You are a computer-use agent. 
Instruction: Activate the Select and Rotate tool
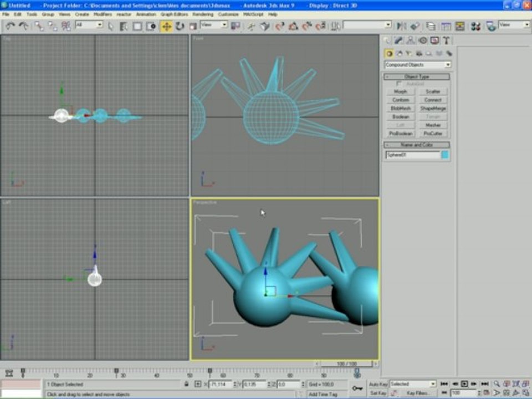click(x=180, y=26)
